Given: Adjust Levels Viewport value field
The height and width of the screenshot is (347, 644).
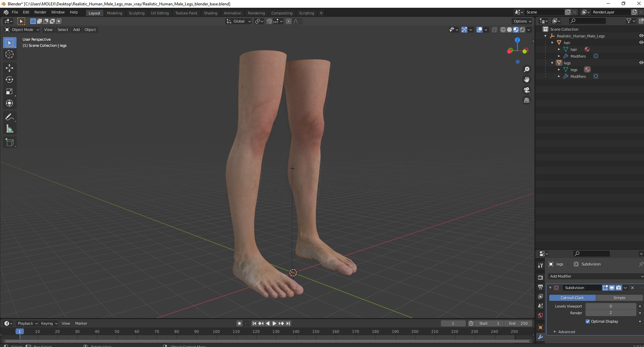Looking at the screenshot, I should 611,306.
